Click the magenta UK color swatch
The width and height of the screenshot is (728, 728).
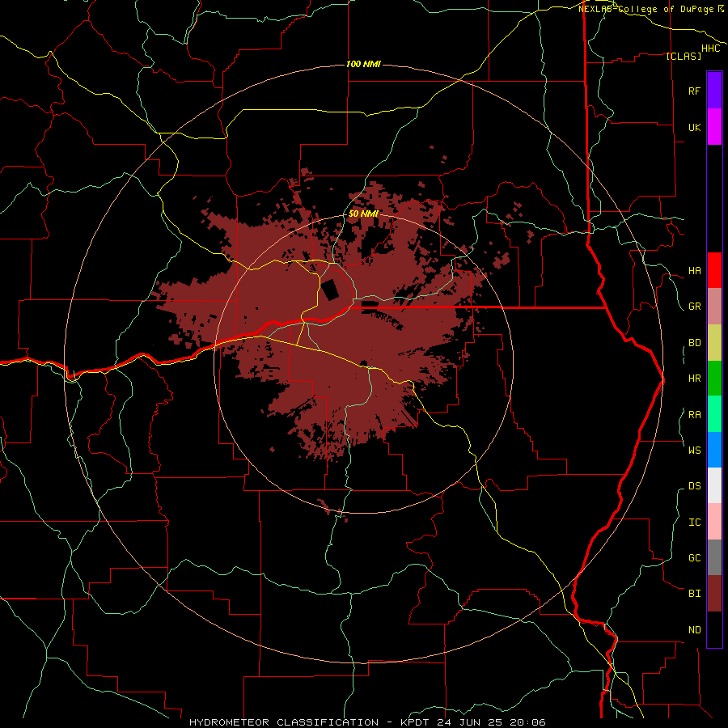point(714,127)
